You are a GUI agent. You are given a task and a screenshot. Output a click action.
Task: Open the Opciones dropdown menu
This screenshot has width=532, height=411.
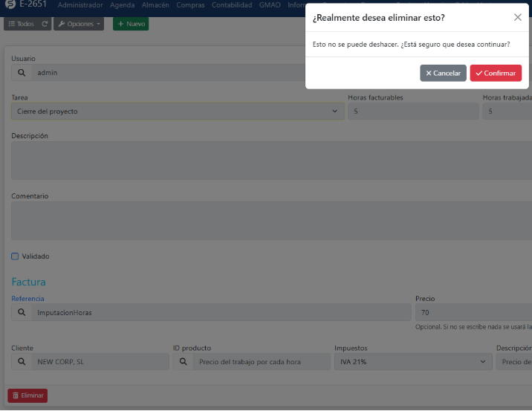[80, 24]
